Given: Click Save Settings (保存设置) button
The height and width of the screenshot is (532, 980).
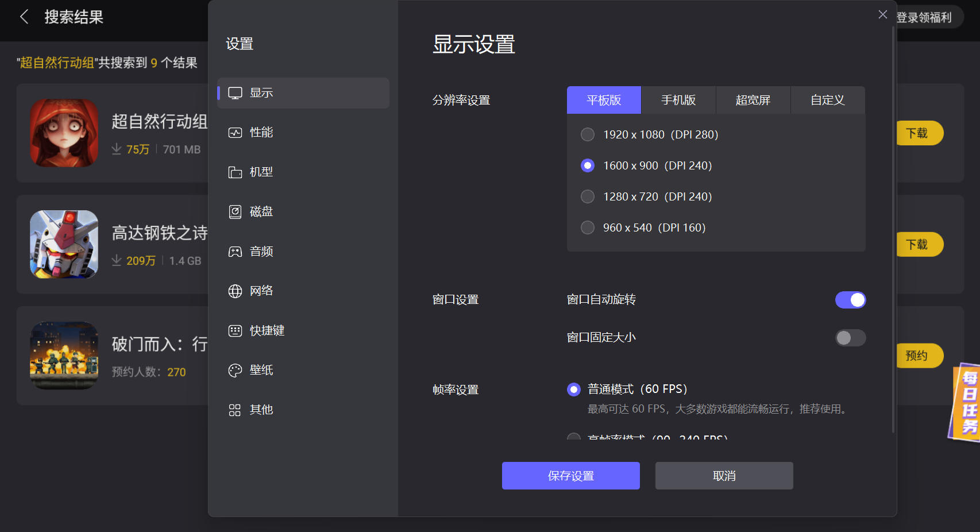Looking at the screenshot, I should (570, 476).
